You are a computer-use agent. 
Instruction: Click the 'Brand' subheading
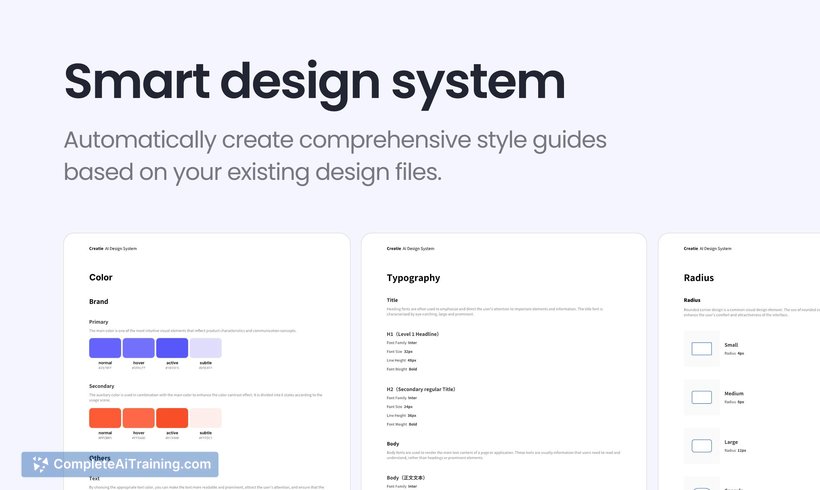coord(99,302)
